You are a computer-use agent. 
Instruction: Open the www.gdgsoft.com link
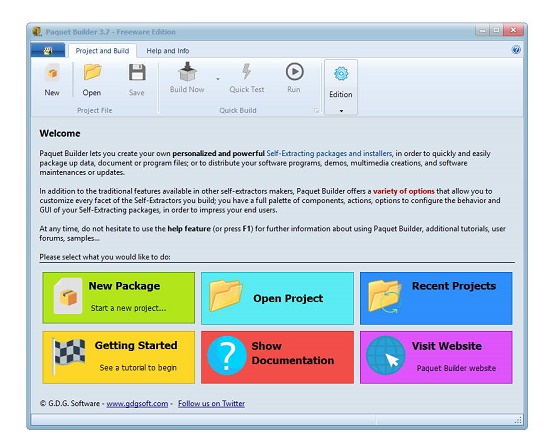point(137,404)
